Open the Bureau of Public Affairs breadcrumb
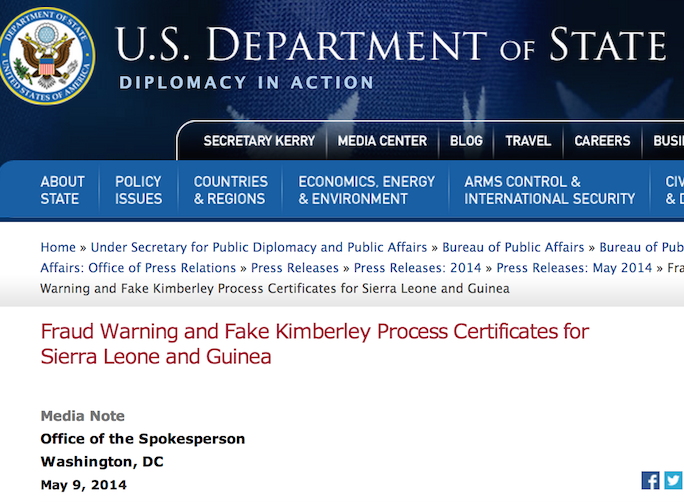Viewport: 684px width, 503px height. click(513, 247)
